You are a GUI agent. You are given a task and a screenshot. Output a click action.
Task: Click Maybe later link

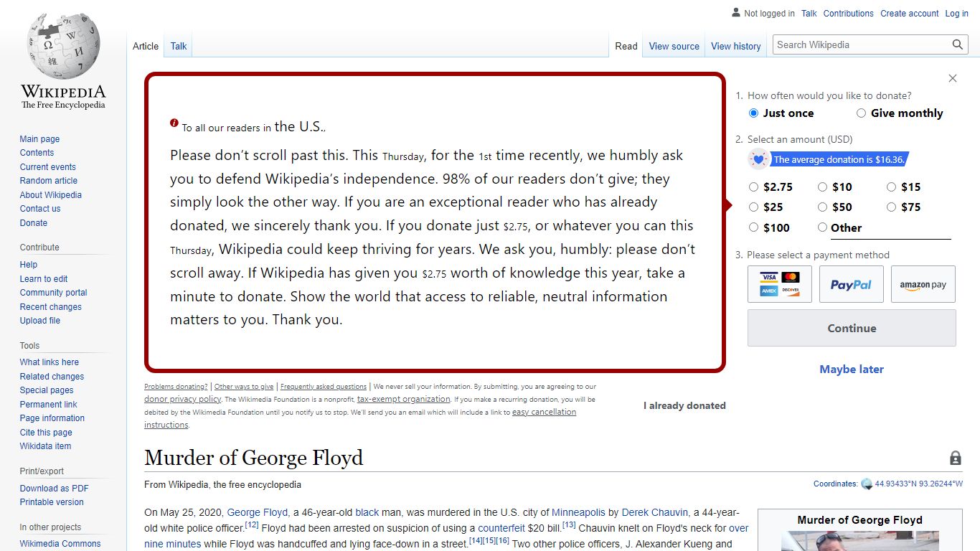coord(852,369)
